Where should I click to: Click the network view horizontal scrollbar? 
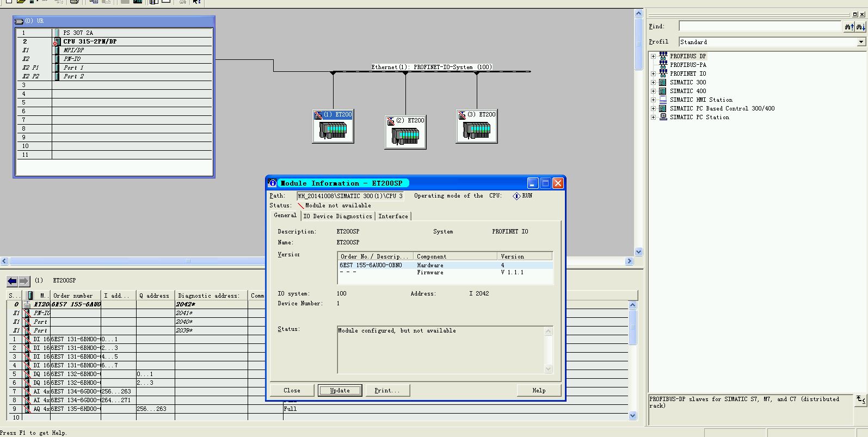[317, 261]
